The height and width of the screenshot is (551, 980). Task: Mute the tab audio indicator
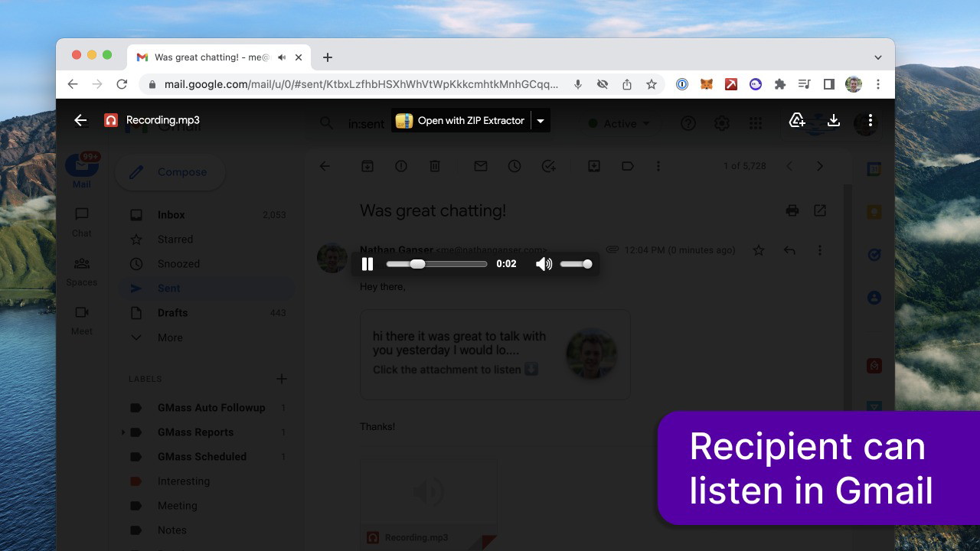pos(282,57)
